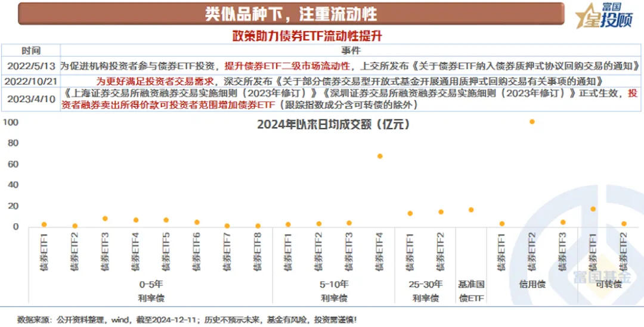Viewport: 644px width, 327px height.
Task: Click the 数据来源 footnote text
Action: 187,320
